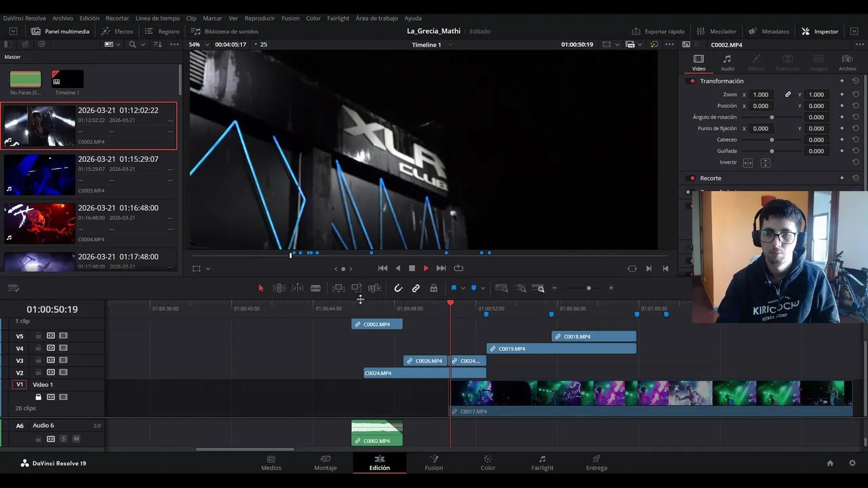The height and width of the screenshot is (488, 868).
Task: Click the vertical flip Invertir icon
Action: (765, 163)
